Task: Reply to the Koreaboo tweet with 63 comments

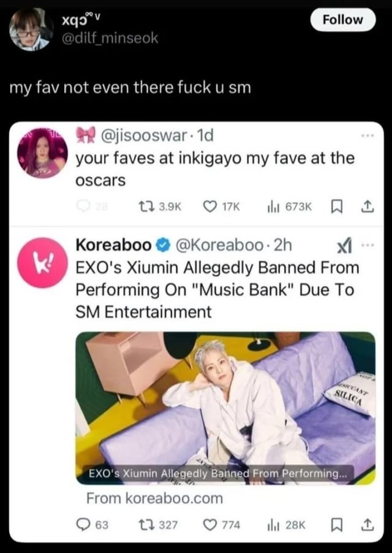Action: [x=92, y=525]
